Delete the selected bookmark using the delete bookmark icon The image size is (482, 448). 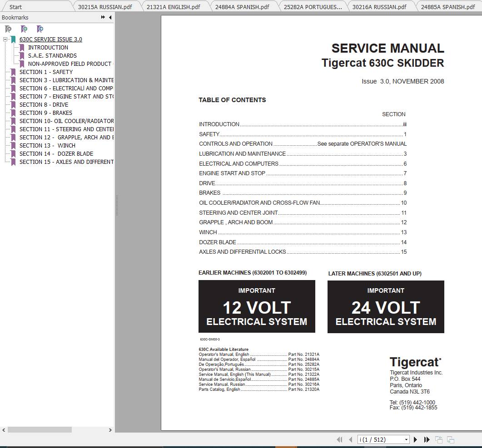(x=8, y=29)
